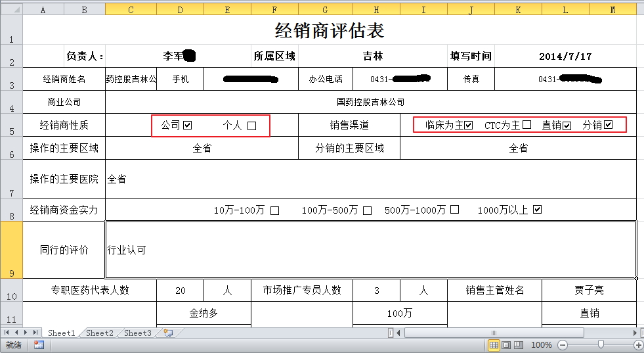The image size is (644, 353).
Task: Click macro recording icon in status bar
Action: tap(39, 344)
